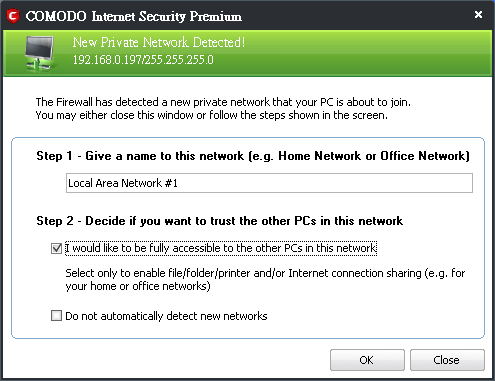
Task: Click inside the network name input field
Action: (269, 183)
